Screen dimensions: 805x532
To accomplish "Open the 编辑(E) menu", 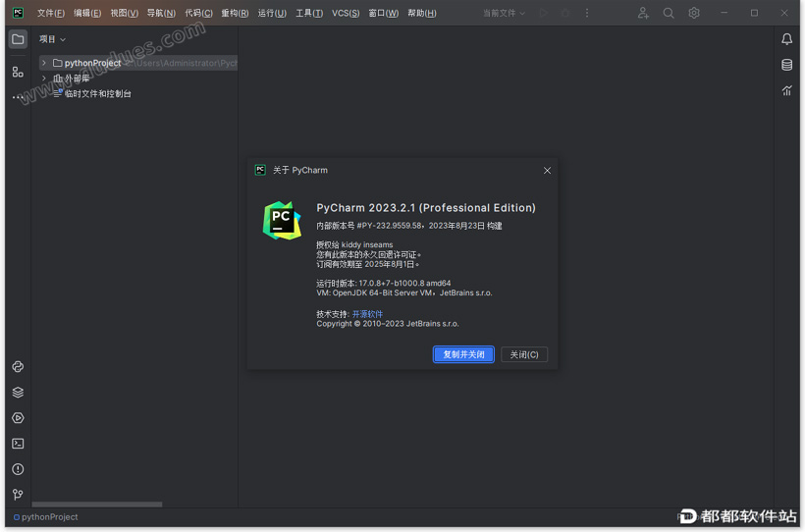I will tap(87, 13).
